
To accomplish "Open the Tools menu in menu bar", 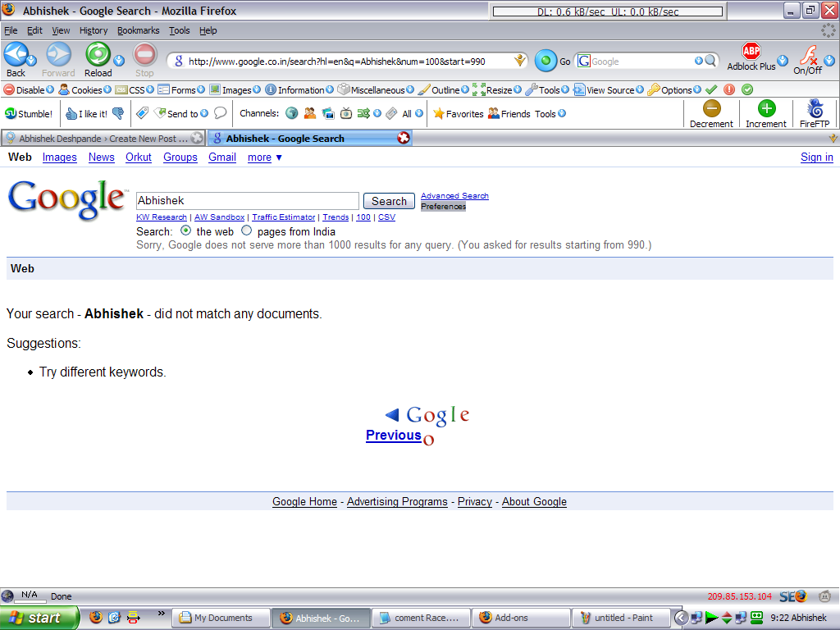I will click(180, 30).
